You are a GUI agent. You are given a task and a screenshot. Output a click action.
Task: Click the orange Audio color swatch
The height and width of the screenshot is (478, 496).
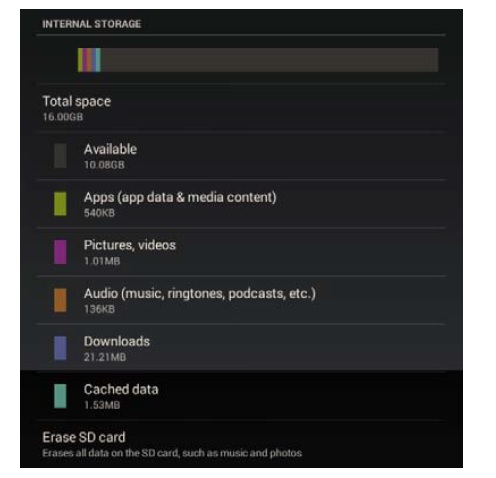pos(60,300)
